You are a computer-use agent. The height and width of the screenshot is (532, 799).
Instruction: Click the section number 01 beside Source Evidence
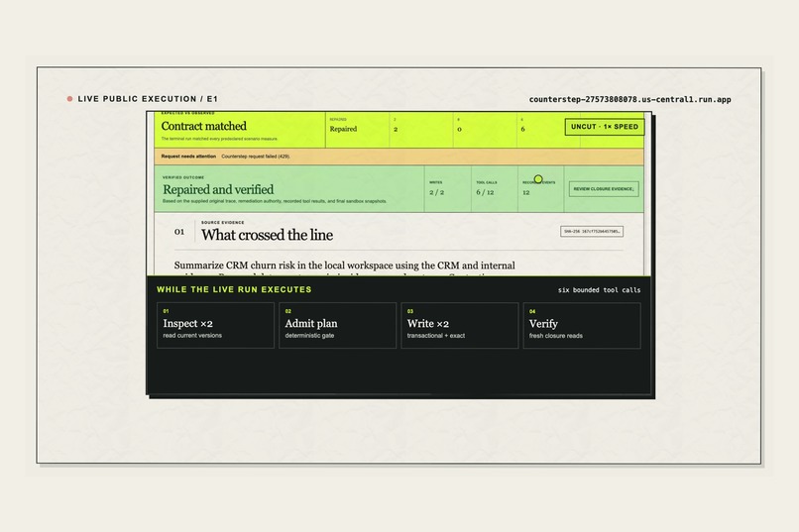[179, 232]
